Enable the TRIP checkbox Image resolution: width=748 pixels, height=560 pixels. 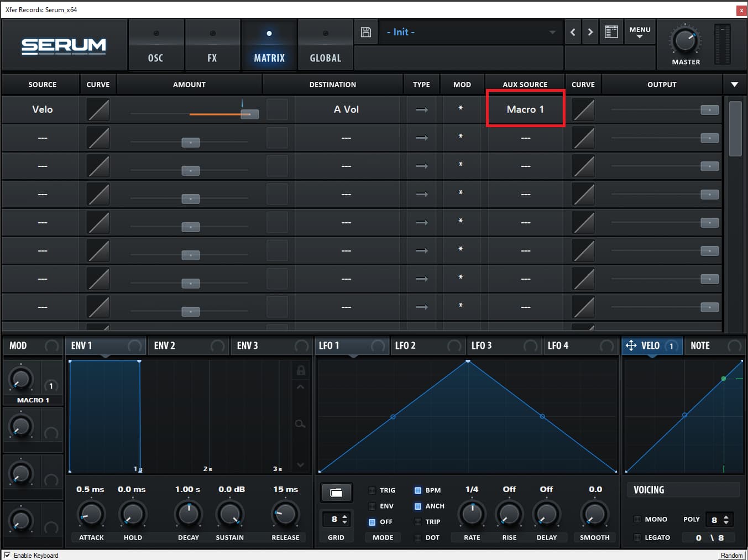click(418, 522)
